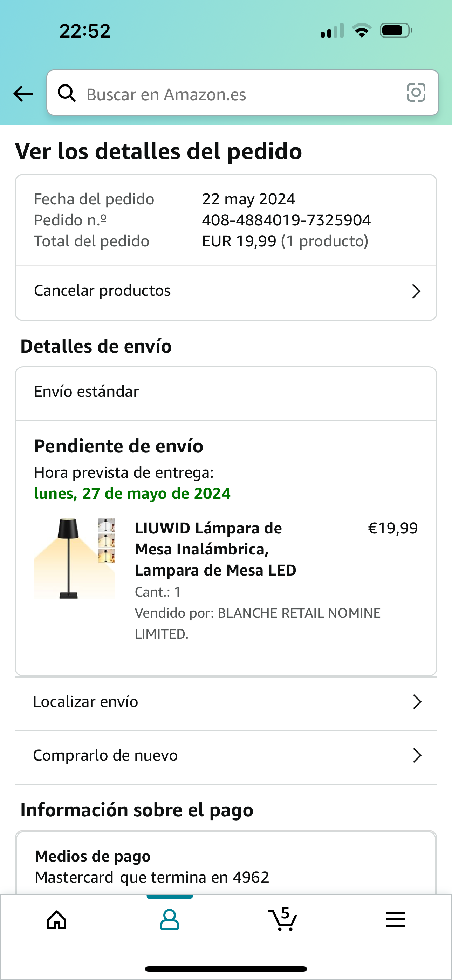
Task: Select Comprarlo de nuevo
Action: (x=106, y=756)
